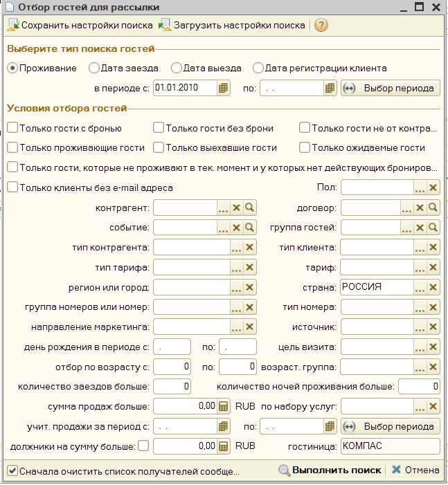Open selection list for источник

point(420,327)
